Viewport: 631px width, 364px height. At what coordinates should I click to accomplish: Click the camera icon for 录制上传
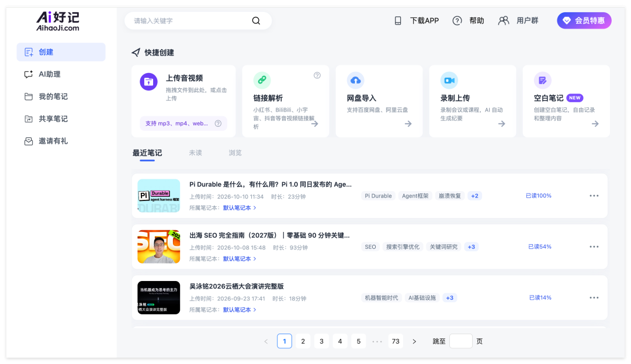[x=449, y=81]
